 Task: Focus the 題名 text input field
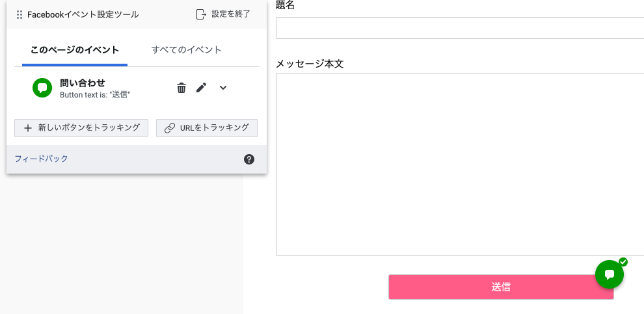click(x=459, y=28)
